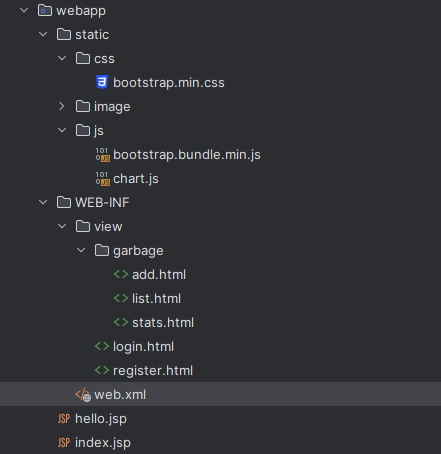Click the HTML icon of list.html
Viewport: 441px width, 454px height.
121,298
